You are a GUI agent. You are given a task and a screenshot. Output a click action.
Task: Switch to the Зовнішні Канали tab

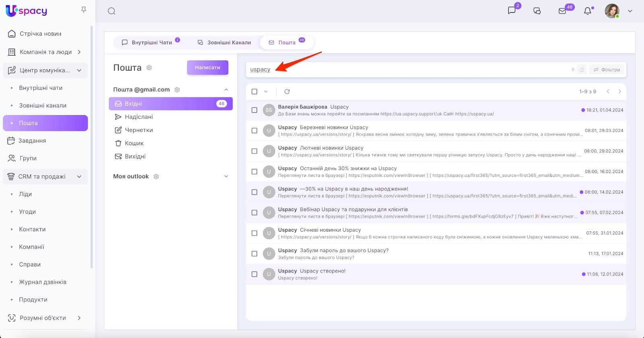[224, 43]
